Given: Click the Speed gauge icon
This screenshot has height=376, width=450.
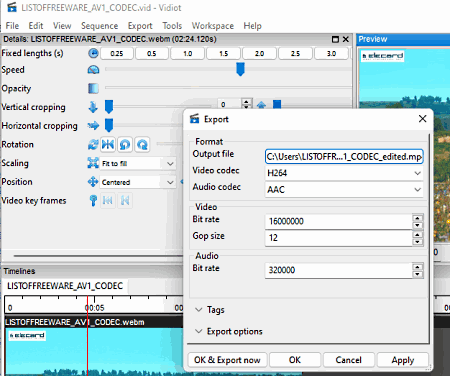Looking at the screenshot, I should coord(93,70).
